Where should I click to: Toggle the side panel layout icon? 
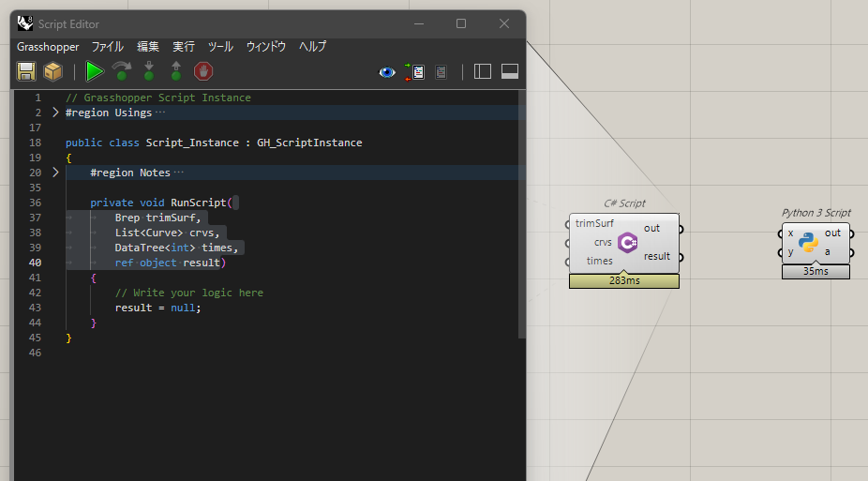point(483,71)
